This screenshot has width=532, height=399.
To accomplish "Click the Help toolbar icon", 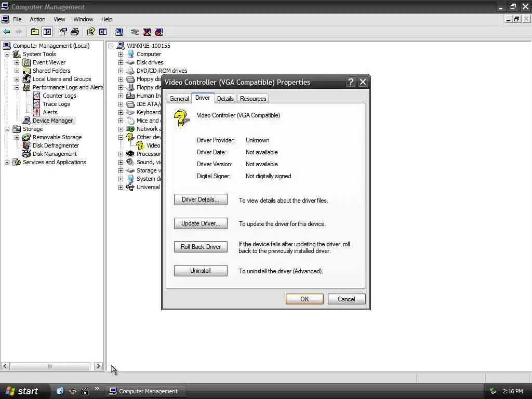I will 90,32.
